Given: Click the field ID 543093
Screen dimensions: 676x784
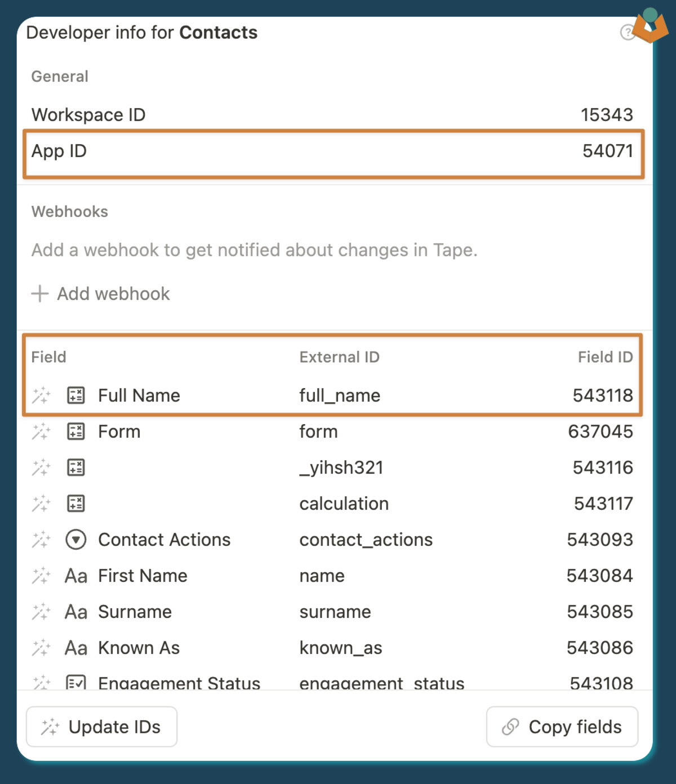Looking at the screenshot, I should pos(600,540).
